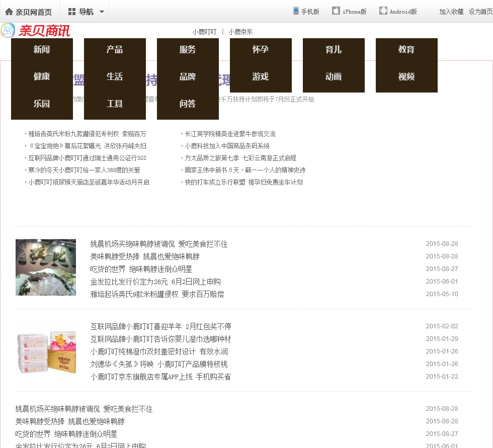The height and width of the screenshot is (448, 493).
Task: Click the 小鹿叮叮 wet wipes product thumbnail
Action: (x=46, y=351)
